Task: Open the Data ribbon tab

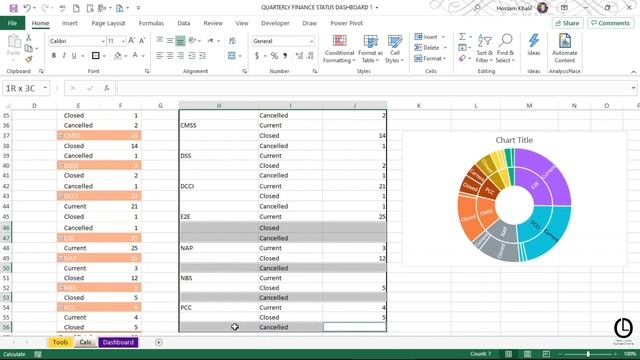Action: tap(184, 23)
